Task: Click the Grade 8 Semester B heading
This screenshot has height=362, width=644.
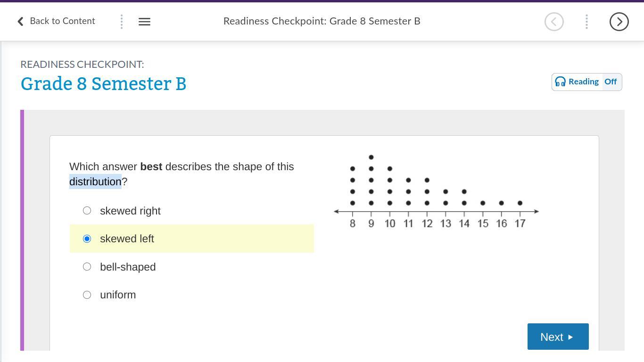Action: point(103,84)
